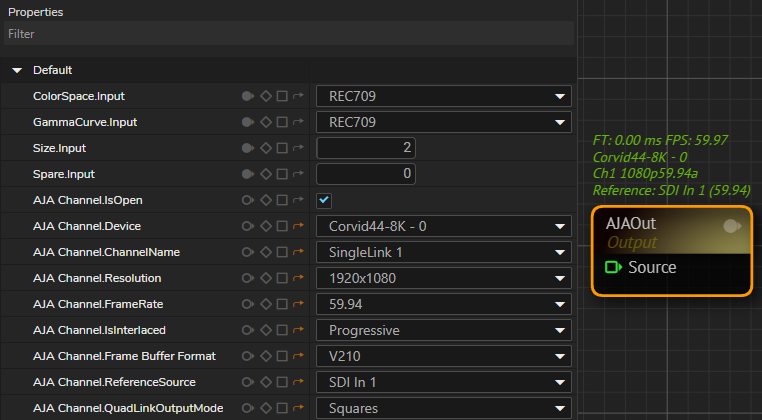Click the pin icon on AJA Channel.Resolution row
The width and height of the screenshot is (762, 420).
point(248,278)
